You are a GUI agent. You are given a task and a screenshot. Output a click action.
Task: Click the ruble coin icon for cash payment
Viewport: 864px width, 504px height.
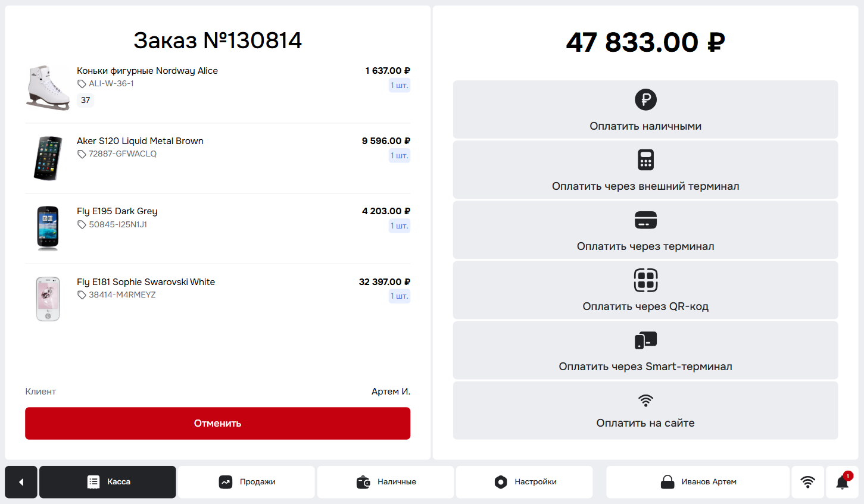click(x=645, y=99)
